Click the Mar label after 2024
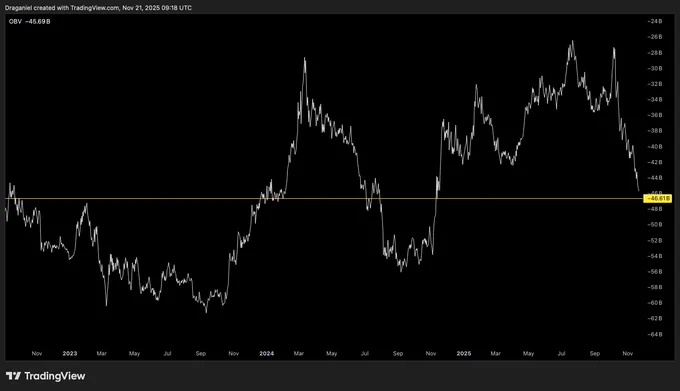680x391 pixels. point(299,353)
